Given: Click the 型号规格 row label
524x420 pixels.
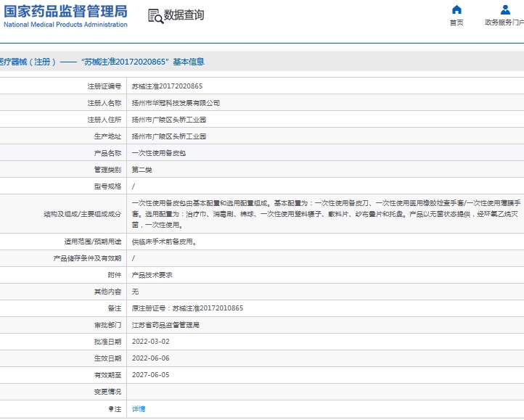Looking at the screenshot, I should (107, 186).
